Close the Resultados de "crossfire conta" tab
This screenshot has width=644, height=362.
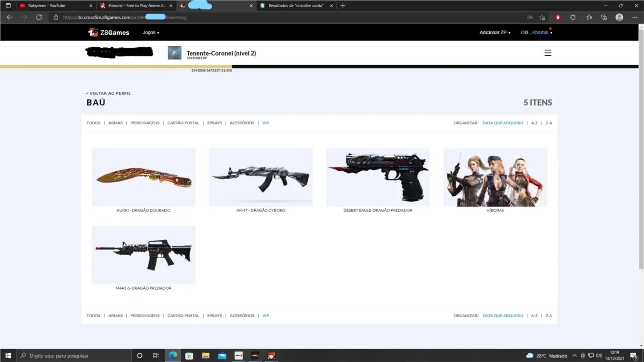coord(331,6)
